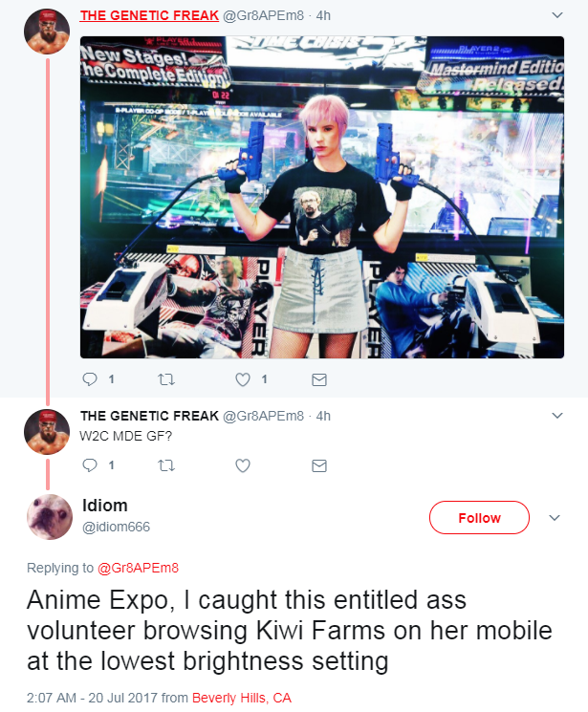Screen dimensions: 588x712
Task: View the Time Crisis arcade photo
Action: 322,197
